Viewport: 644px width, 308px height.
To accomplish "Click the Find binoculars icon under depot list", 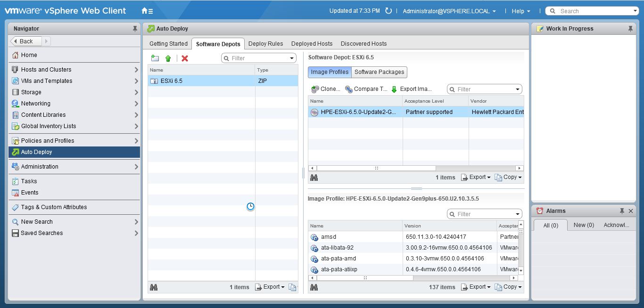I will [154, 287].
